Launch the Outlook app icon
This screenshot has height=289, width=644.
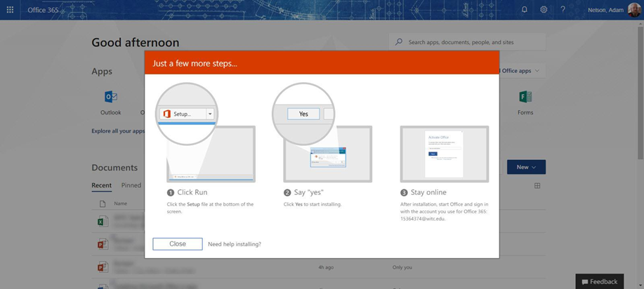(111, 98)
